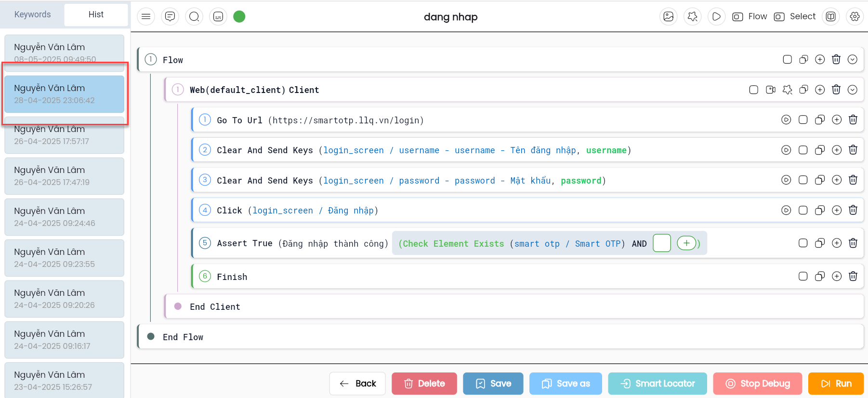Click the search magnifier icon in top toolbar

point(194,17)
